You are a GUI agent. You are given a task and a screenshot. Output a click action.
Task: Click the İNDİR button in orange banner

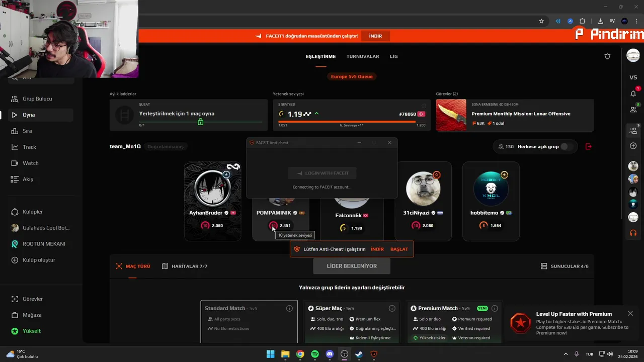(375, 36)
